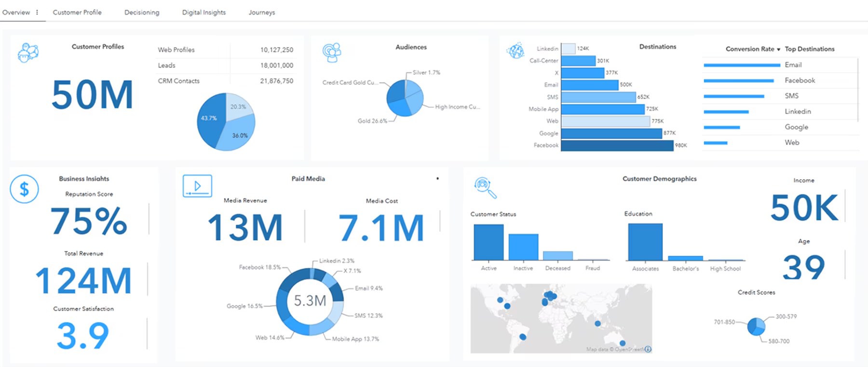Click the Customer Demographics magnifier icon
Viewport: 868px width, 367px height.
(485, 187)
